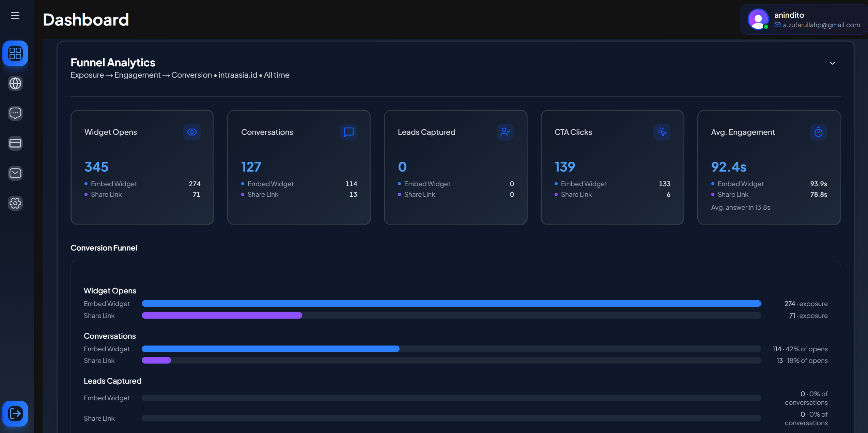Click the anindito username

click(789, 15)
